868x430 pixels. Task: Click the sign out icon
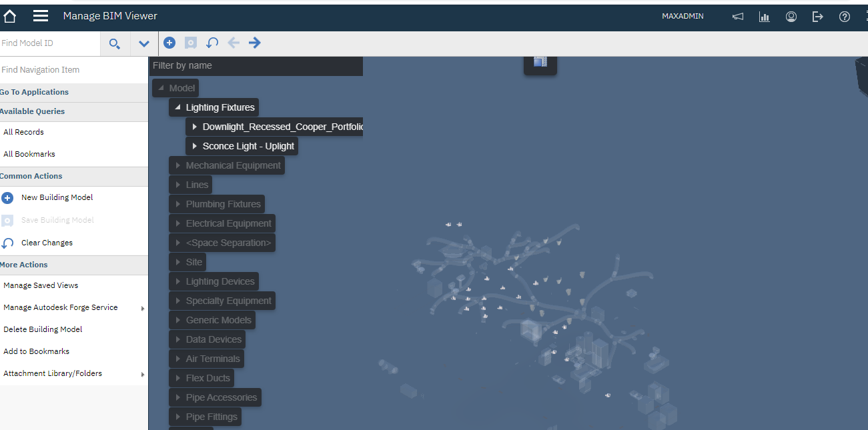click(x=818, y=17)
